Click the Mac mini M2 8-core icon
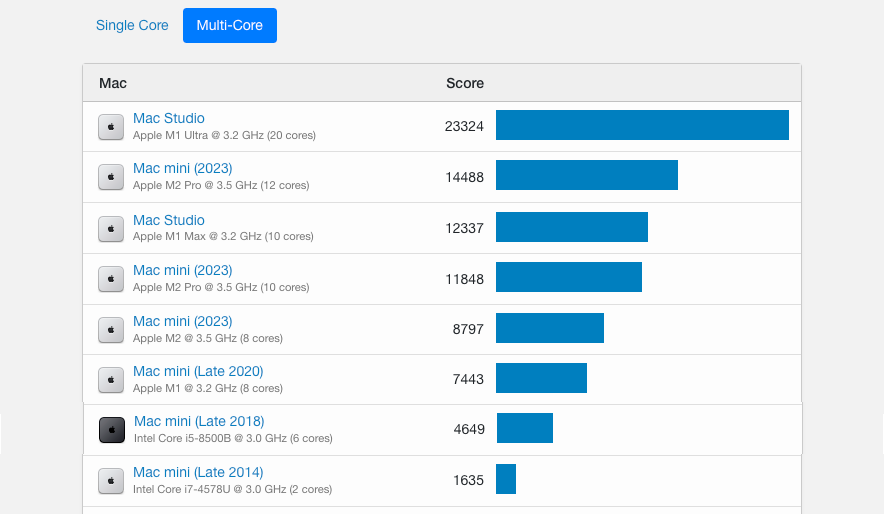Image resolution: width=884 pixels, height=514 pixels. [111, 330]
